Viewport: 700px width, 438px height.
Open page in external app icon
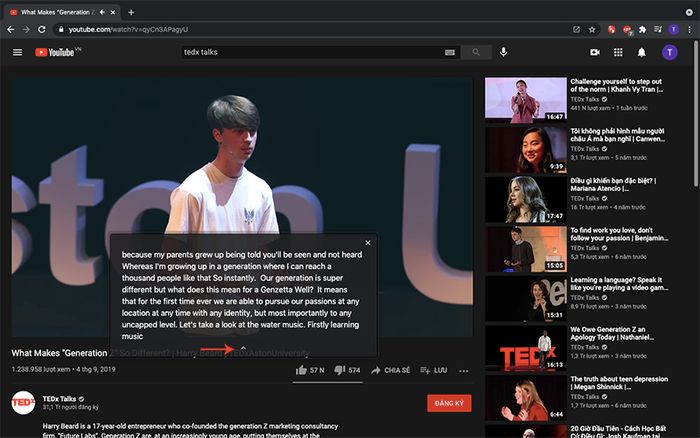(x=576, y=29)
